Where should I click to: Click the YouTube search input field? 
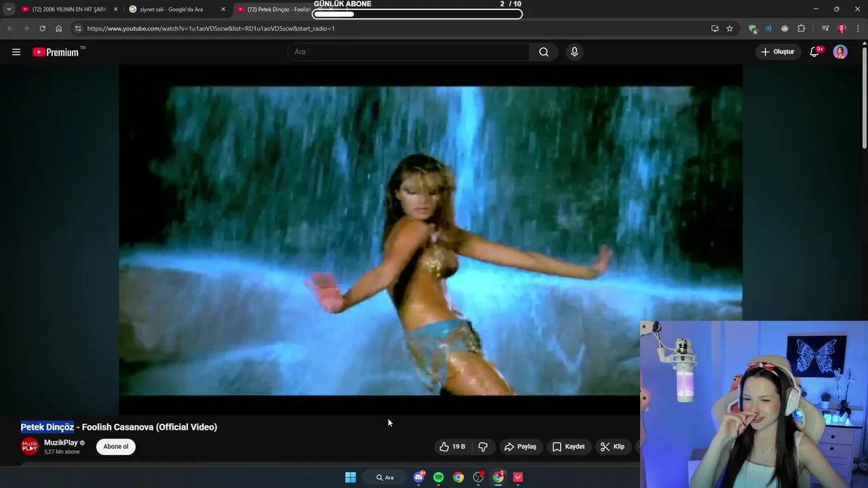[x=409, y=52]
